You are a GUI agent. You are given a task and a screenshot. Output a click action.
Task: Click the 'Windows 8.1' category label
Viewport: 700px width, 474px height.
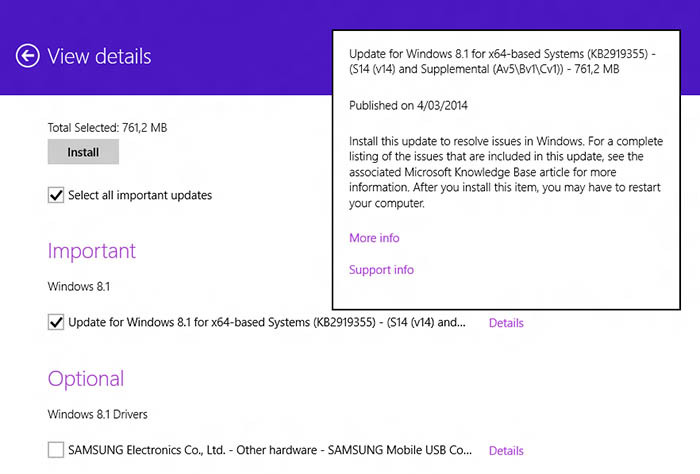click(80, 286)
